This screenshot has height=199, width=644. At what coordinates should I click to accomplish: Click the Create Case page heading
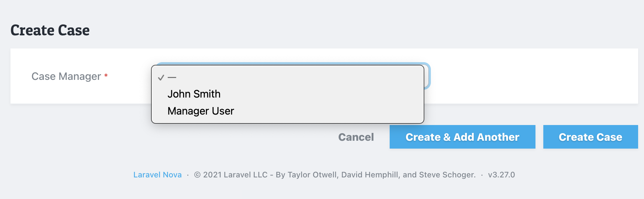coord(50,30)
